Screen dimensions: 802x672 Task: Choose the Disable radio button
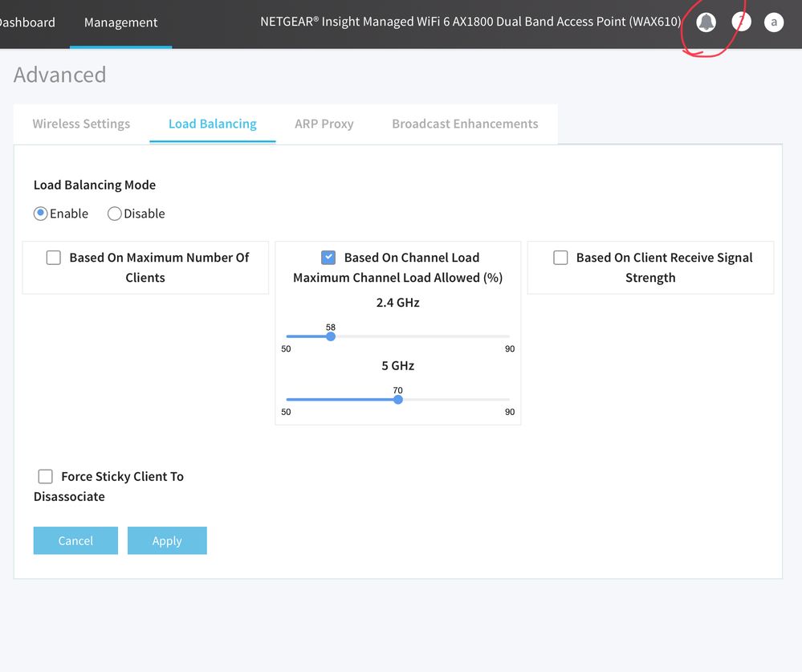point(115,214)
